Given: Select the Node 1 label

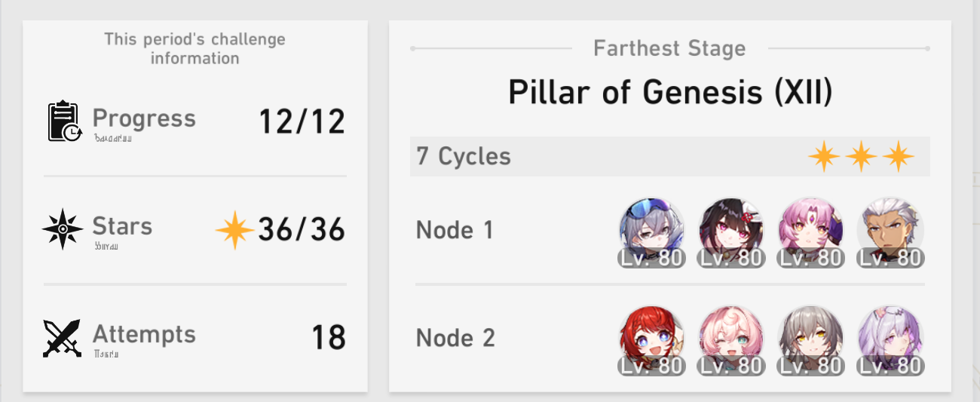Looking at the screenshot, I should point(455,230).
